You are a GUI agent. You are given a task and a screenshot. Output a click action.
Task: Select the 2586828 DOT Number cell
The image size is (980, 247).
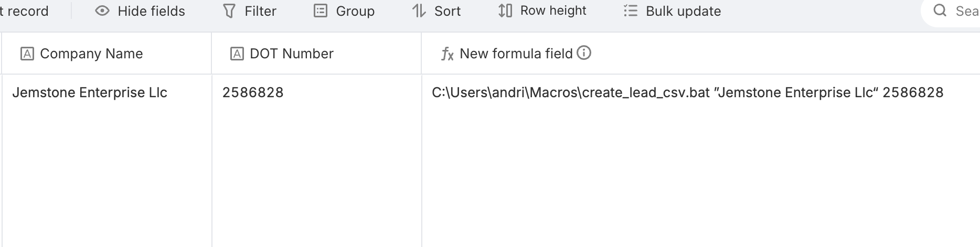(x=316, y=160)
